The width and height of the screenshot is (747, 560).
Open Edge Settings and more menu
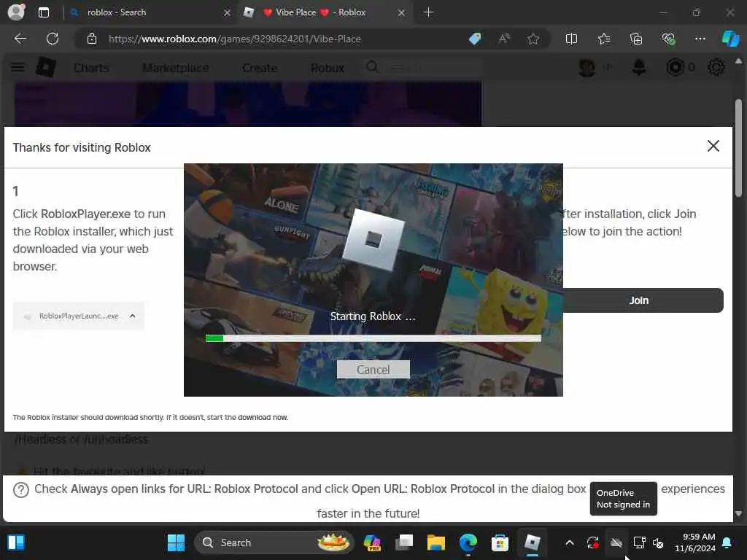pos(700,39)
